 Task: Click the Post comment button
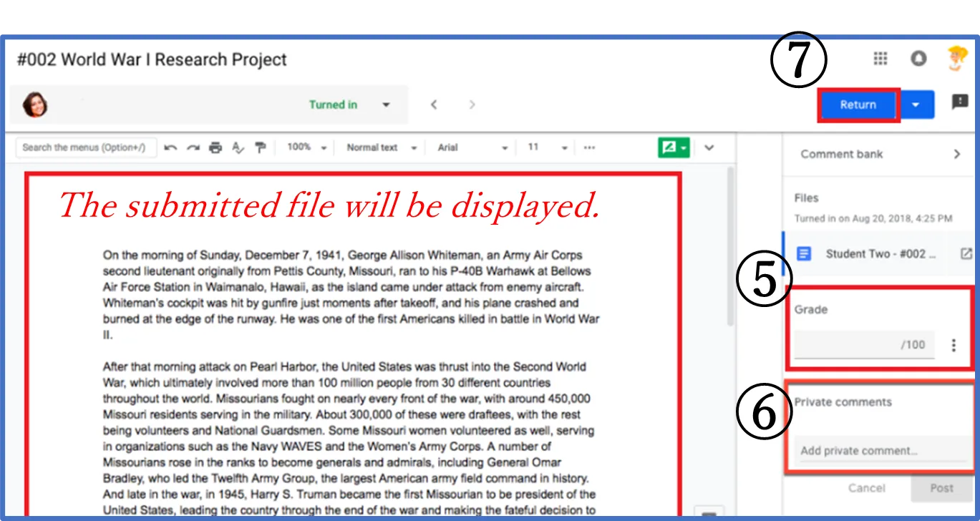pyautogui.click(x=941, y=488)
